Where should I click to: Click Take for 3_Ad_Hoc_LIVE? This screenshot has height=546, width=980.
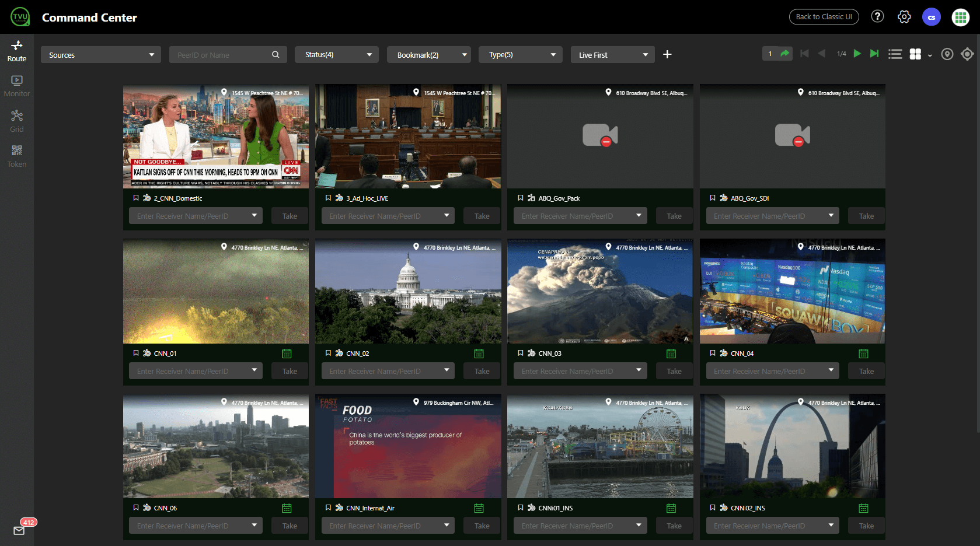(482, 216)
